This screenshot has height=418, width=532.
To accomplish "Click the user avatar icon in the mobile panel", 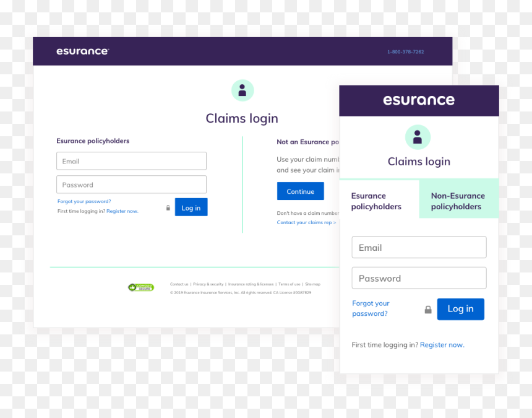I will tap(418, 137).
